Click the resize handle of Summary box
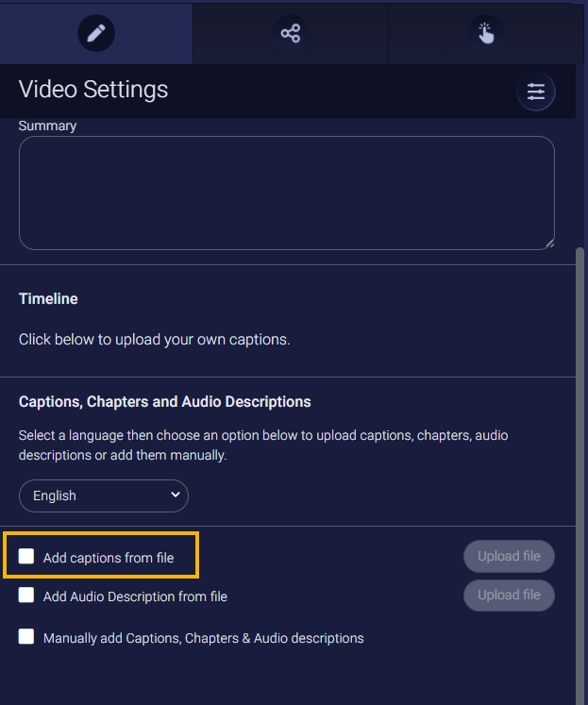 (x=548, y=243)
